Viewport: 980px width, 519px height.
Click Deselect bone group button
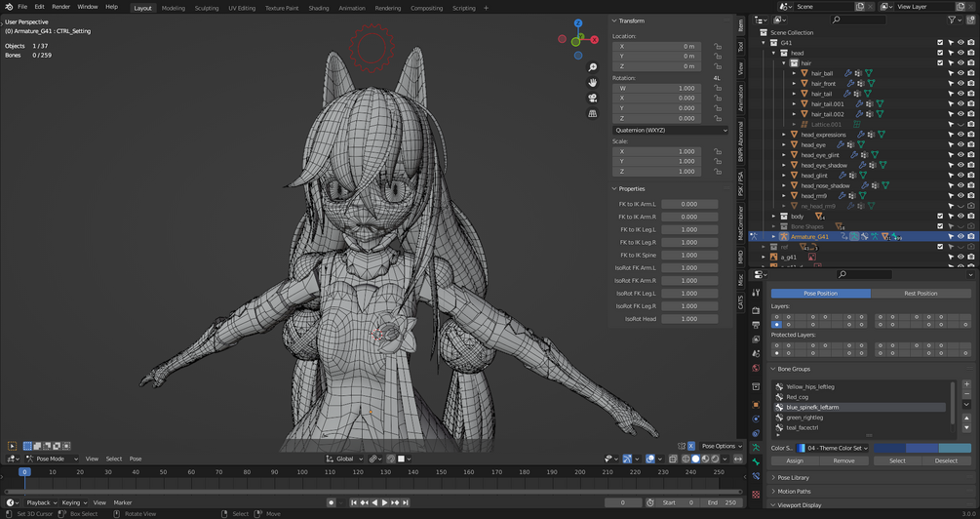point(946,460)
